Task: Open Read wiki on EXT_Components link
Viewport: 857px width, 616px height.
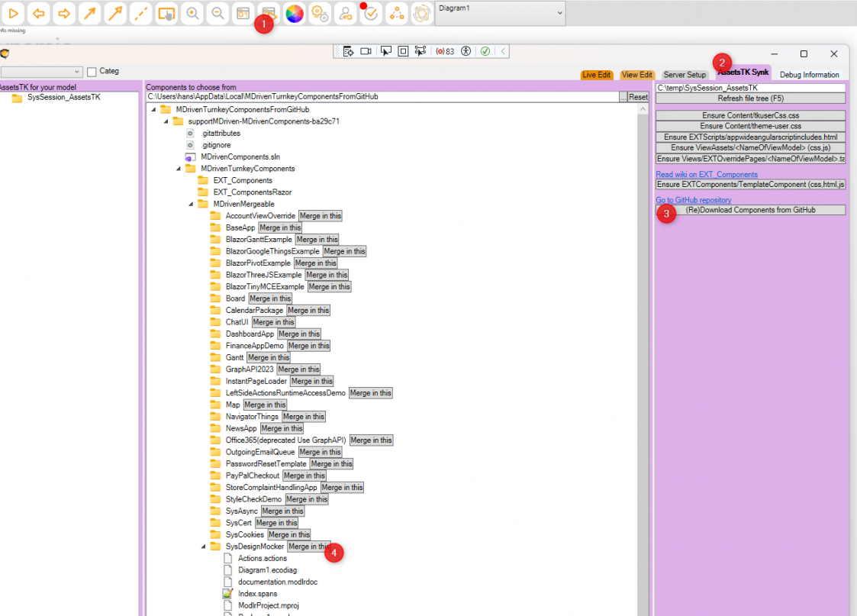Action: click(707, 174)
